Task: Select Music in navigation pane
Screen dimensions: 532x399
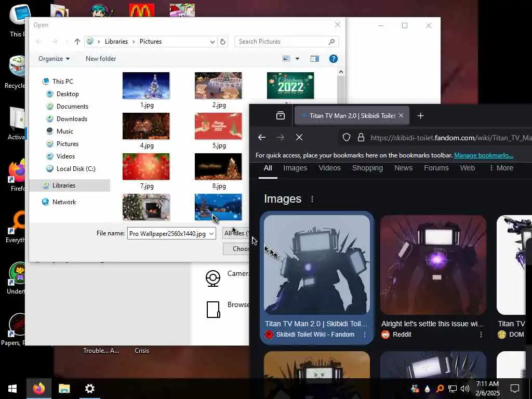Action: (x=64, y=131)
